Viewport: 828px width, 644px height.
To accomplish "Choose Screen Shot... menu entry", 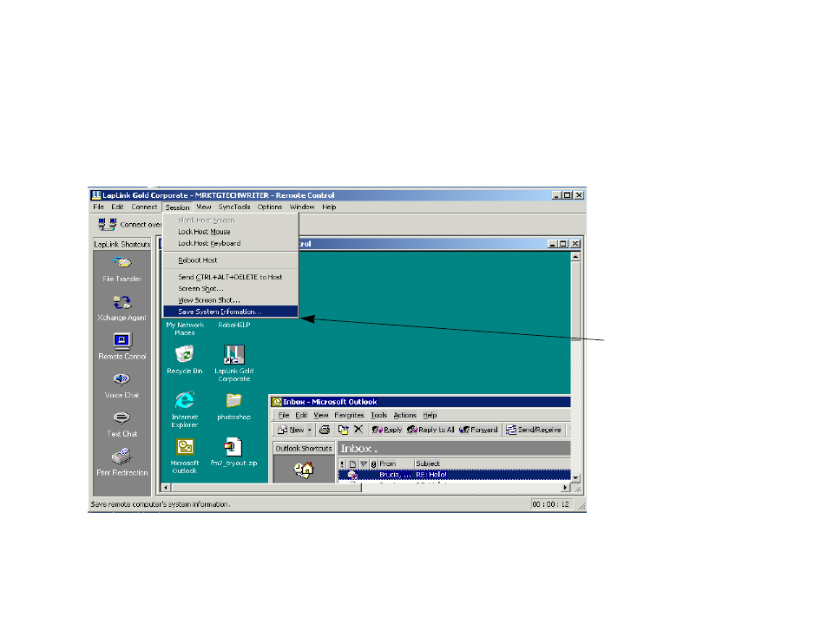I will tap(231, 288).
